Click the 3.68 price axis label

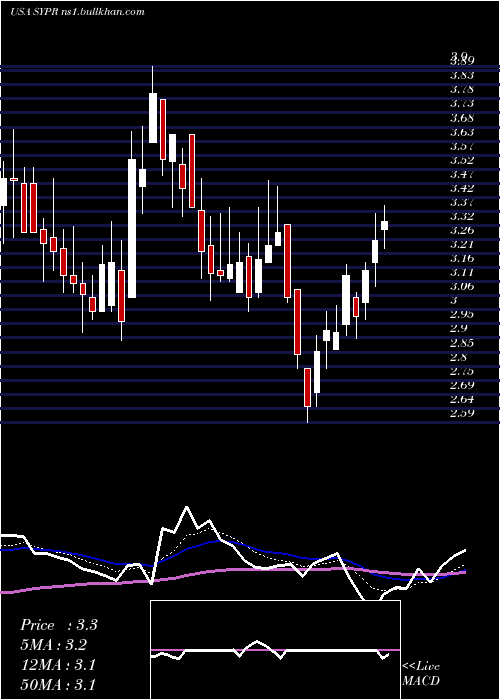(462, 118)
